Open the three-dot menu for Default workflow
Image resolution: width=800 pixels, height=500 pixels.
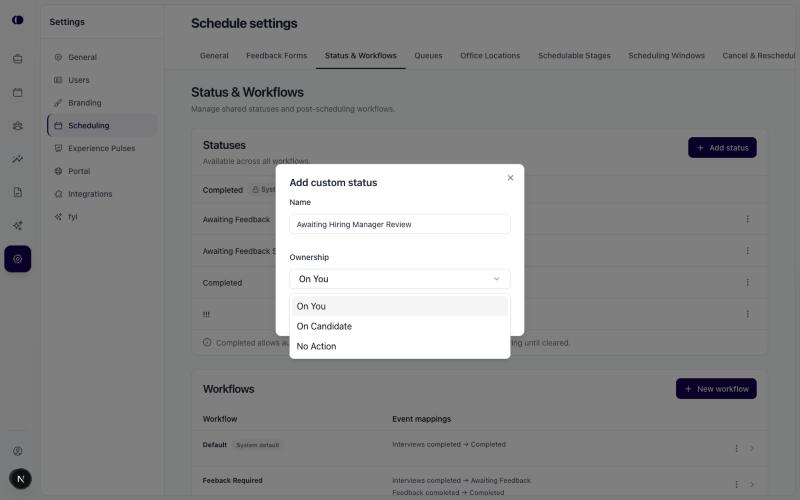[736, 448]
